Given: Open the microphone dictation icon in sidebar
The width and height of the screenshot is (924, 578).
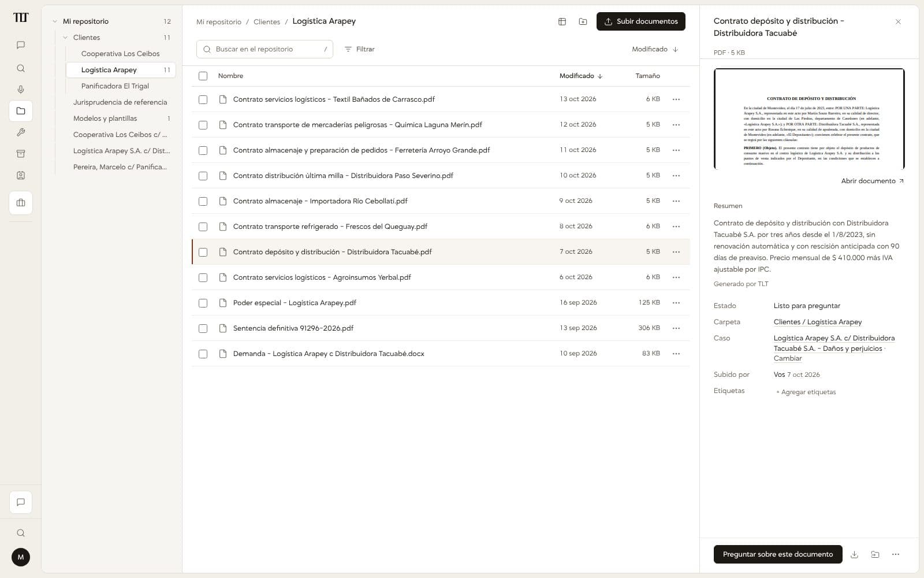Looking at the screenshot, I should 21,90.
